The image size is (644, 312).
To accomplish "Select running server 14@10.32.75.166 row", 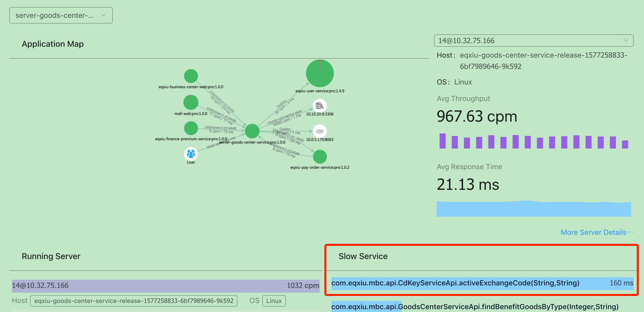I will pos(166,286).
